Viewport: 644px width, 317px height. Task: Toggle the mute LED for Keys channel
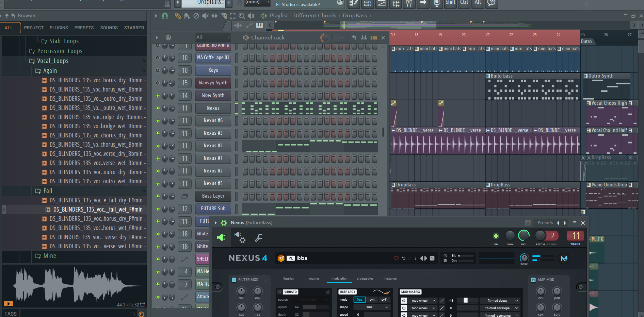pyautogui.click(x=158, y=70)
